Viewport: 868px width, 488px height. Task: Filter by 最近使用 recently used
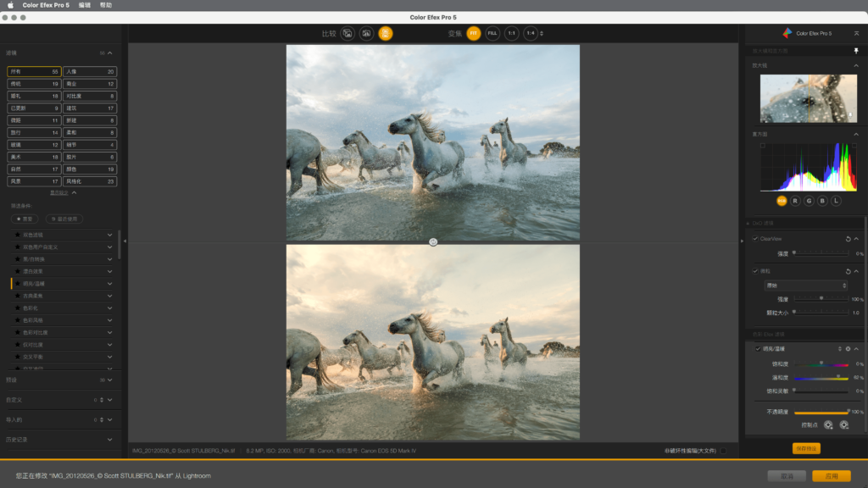[64, 219]
